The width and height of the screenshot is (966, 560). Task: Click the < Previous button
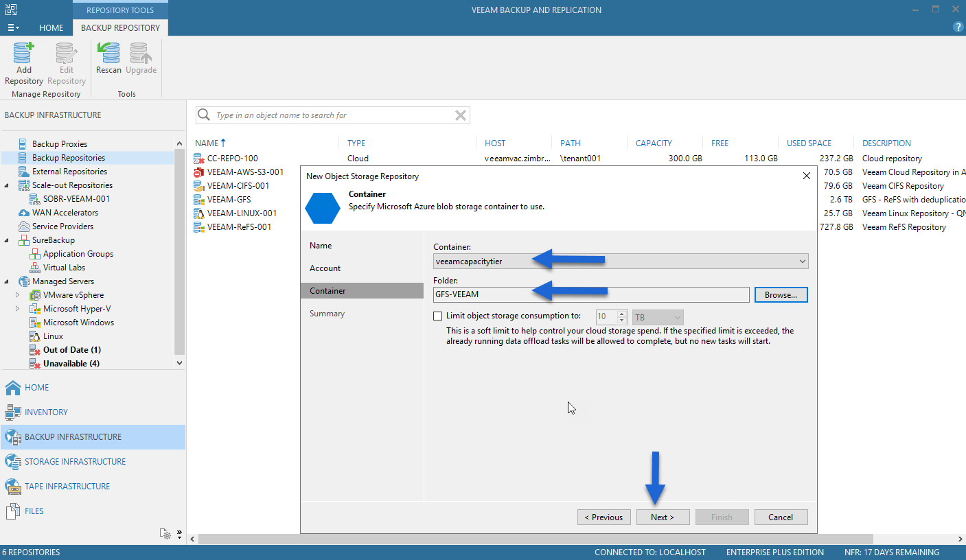pos(603,517)
